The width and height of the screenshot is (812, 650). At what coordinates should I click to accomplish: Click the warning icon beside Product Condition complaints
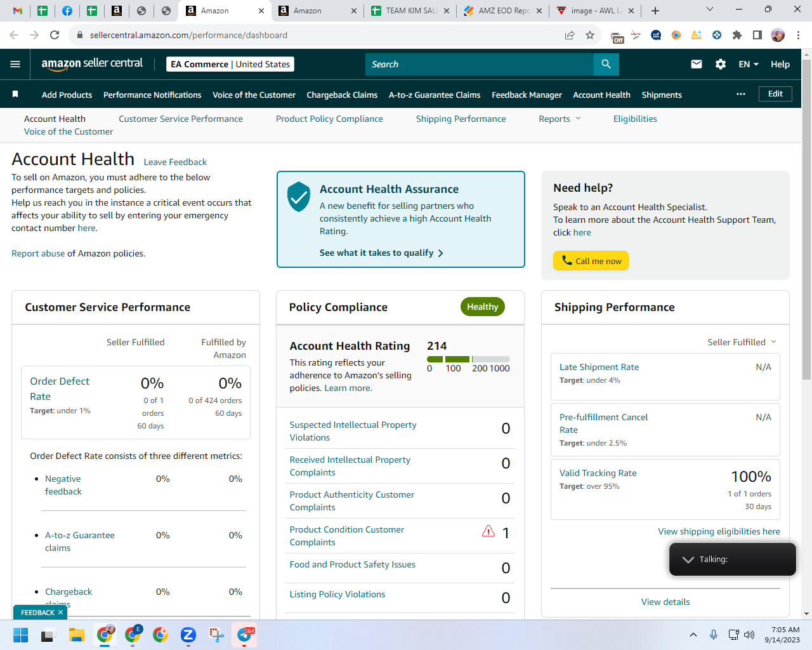(488, 531)
